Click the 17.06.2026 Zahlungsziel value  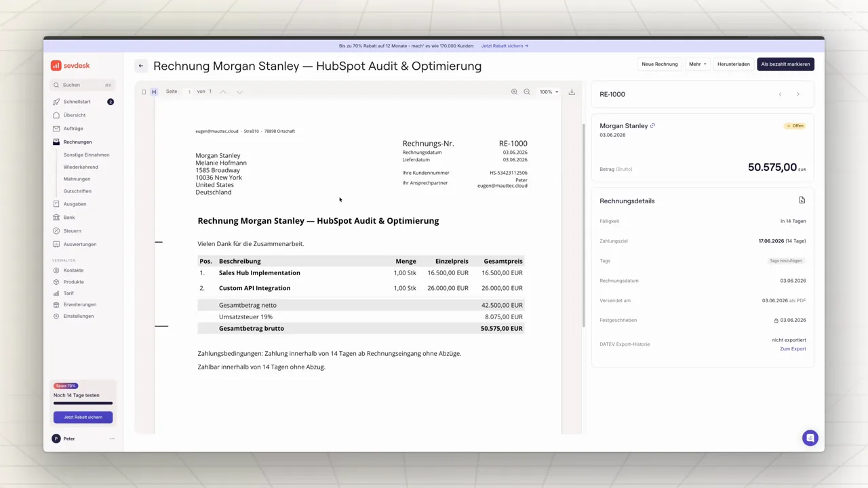click(x=771, y=241)
